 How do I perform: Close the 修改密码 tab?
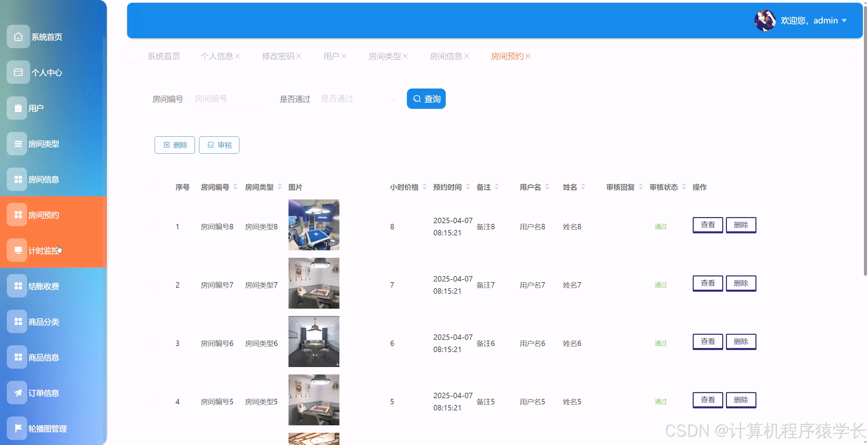click(x=299, y=56)
